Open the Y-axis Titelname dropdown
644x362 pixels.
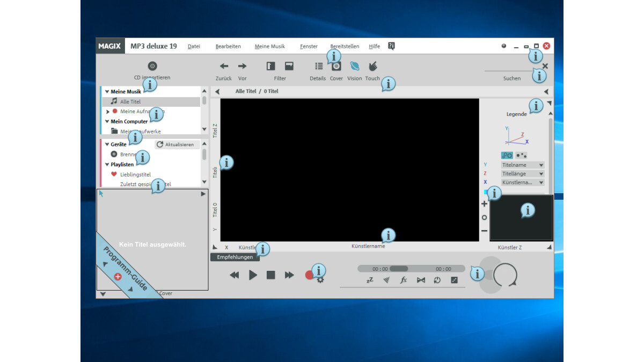click(x=522, y=165)
